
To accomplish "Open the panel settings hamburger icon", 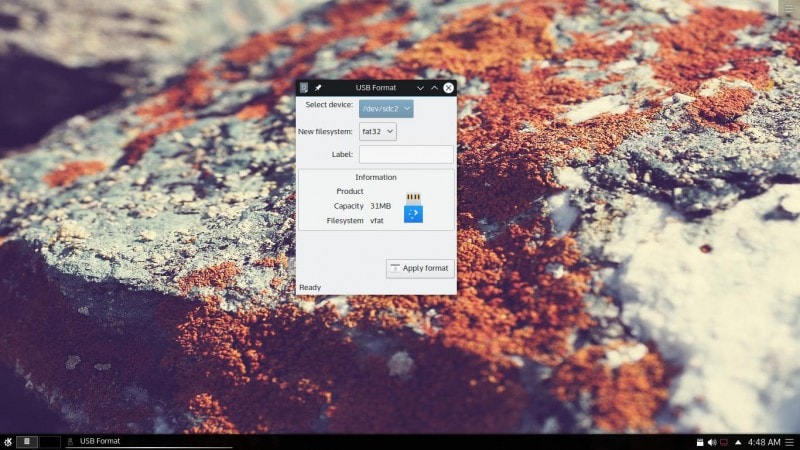I will (x=790, y=442).
